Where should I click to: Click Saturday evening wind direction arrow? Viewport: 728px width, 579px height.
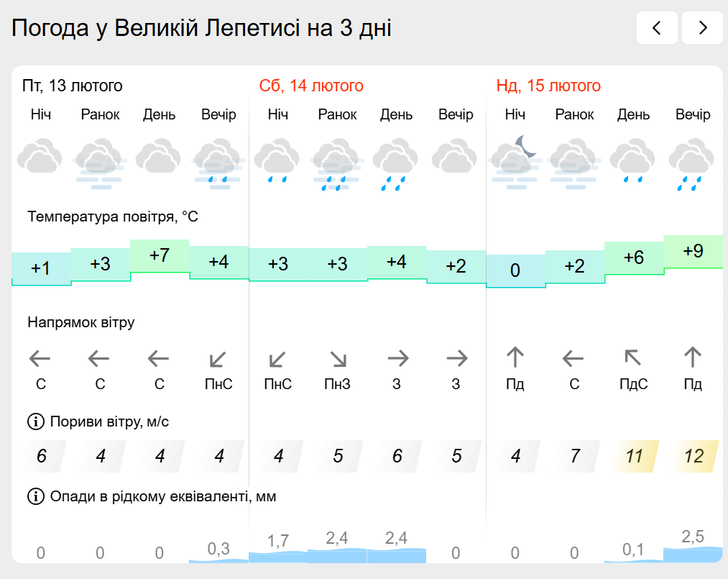456,357
